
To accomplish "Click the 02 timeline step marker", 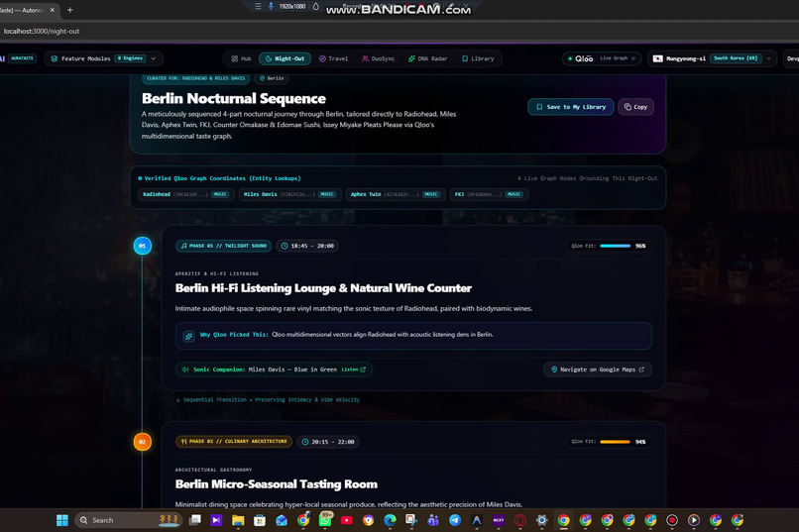I will 142,442.
